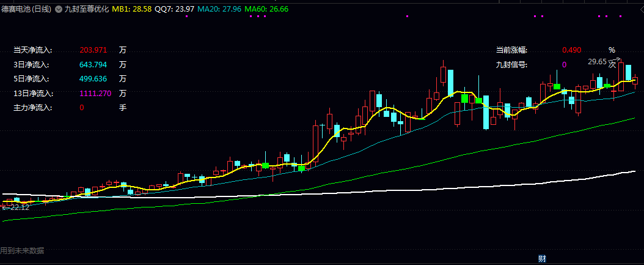Click the 0.490 current gain value

(x=572, y=50)
